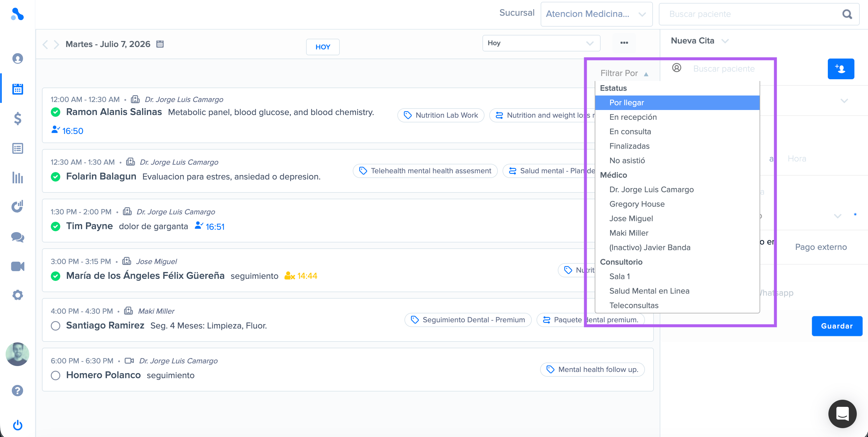The image size is (868, 437).
Task: Filter by (Inactivo) Javier Banda
Action: coord(677,247)
